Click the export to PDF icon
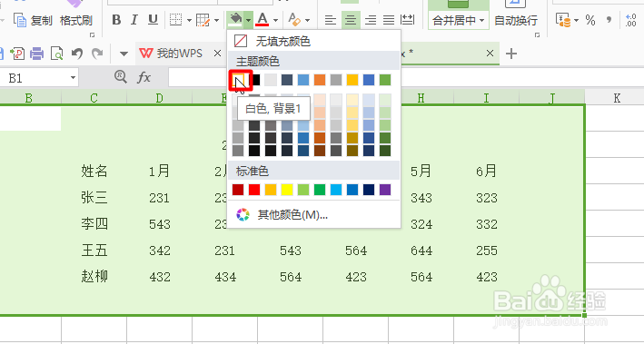Viewport: 644px width, 344px height. pyautogui.click(x=17, y=54)
